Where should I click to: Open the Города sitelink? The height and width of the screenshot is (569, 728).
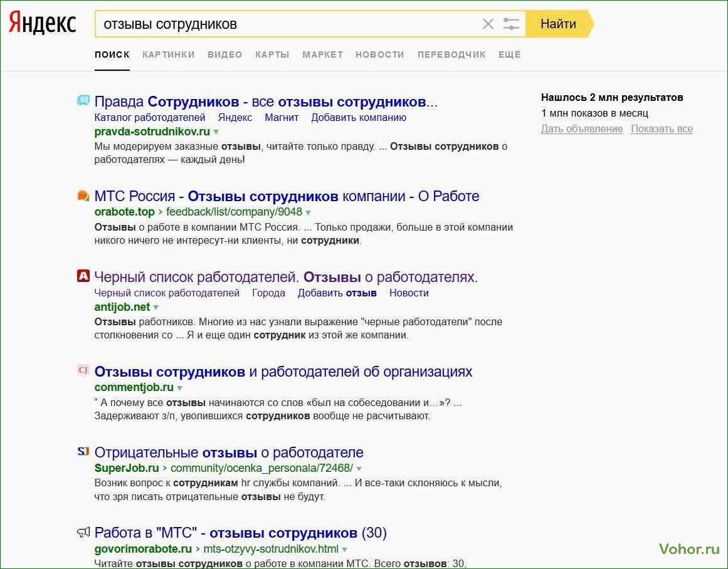(268, 293)
